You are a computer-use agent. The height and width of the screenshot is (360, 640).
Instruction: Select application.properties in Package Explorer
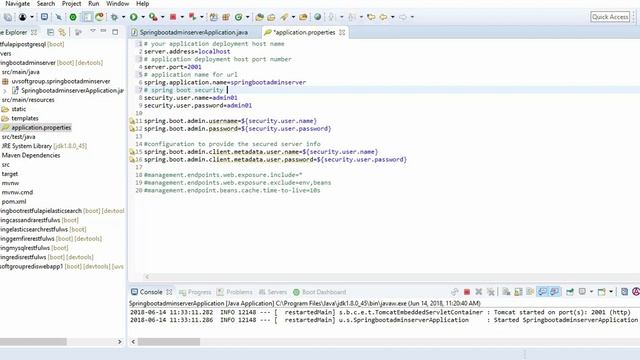click(41, 128)
